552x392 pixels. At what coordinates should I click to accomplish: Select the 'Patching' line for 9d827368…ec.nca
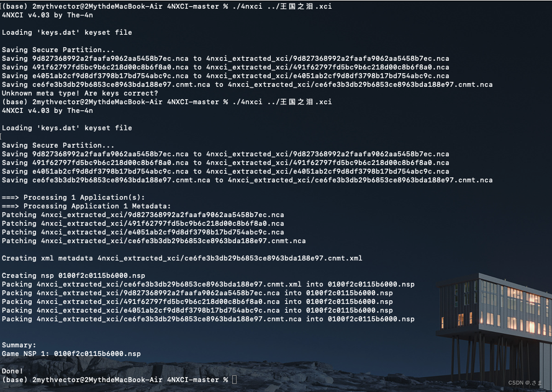tap(143, 215)
